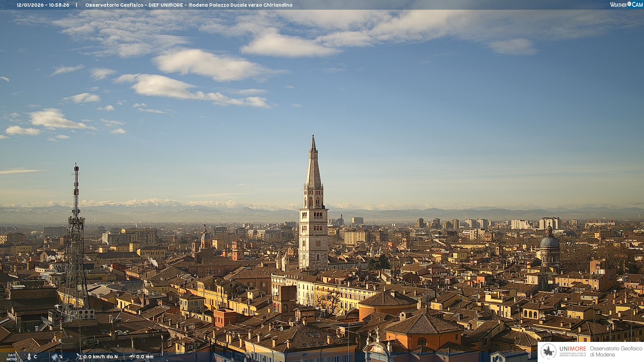Click the % humidity unit label

(61, 357)
